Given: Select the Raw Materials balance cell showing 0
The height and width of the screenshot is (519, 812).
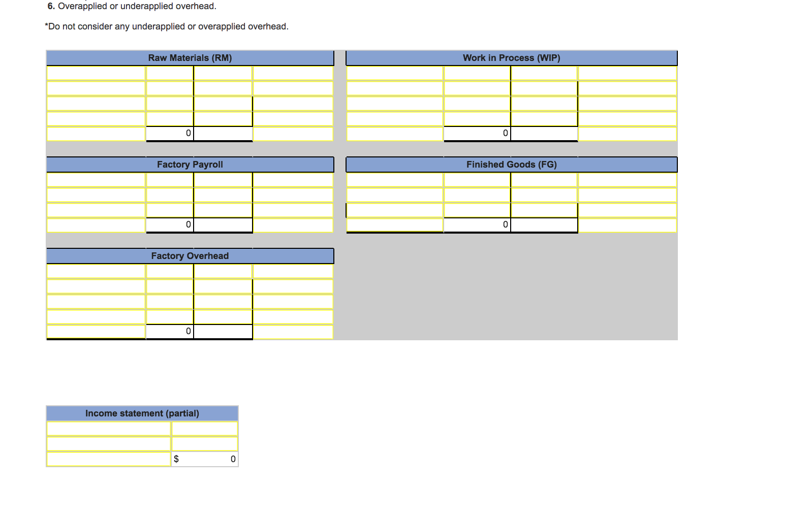Looking at the screenshot, I should [170, 133].
